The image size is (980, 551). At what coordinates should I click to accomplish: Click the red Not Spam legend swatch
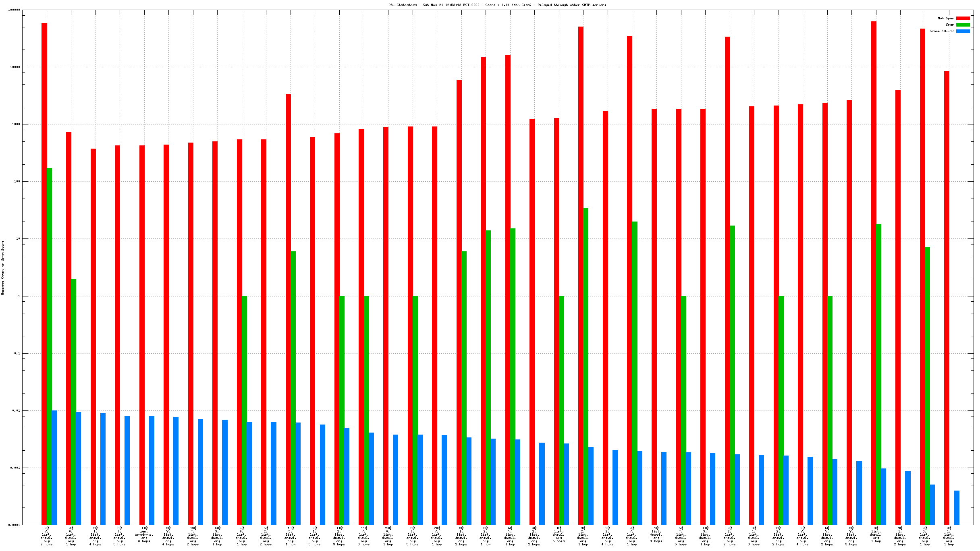pos(963,18)
